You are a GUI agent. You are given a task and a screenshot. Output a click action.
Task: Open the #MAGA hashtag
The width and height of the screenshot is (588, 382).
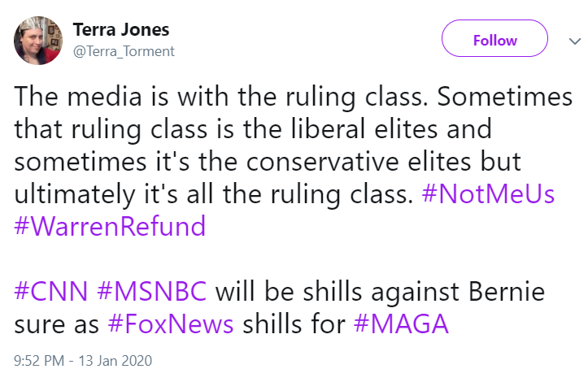tap(401, 324)
